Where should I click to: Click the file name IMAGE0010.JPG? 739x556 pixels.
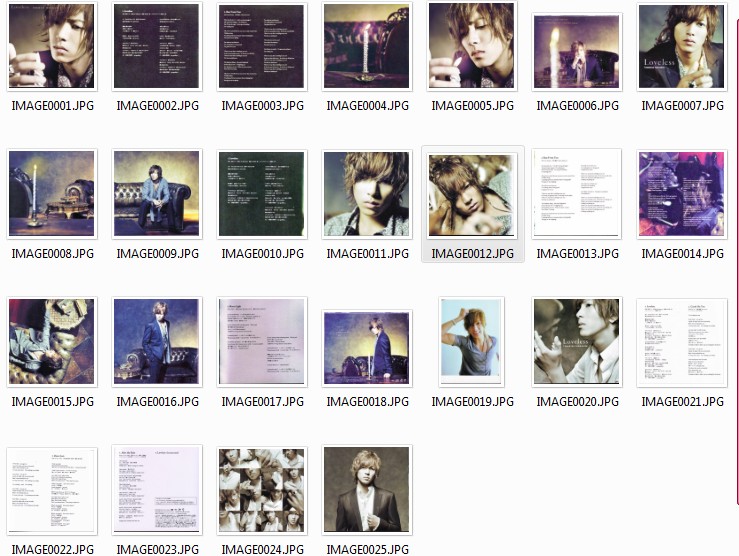(x=263, y=253)
